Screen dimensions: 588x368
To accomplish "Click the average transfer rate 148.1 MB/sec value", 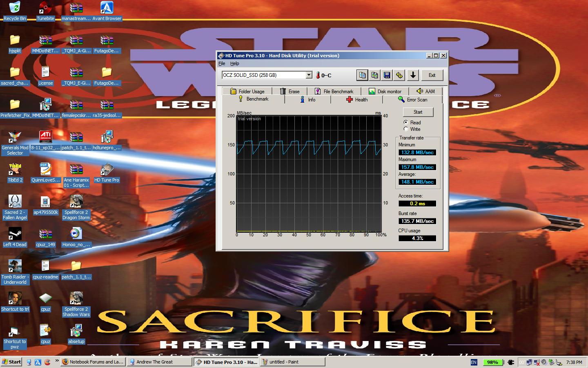I will [417, 182].
